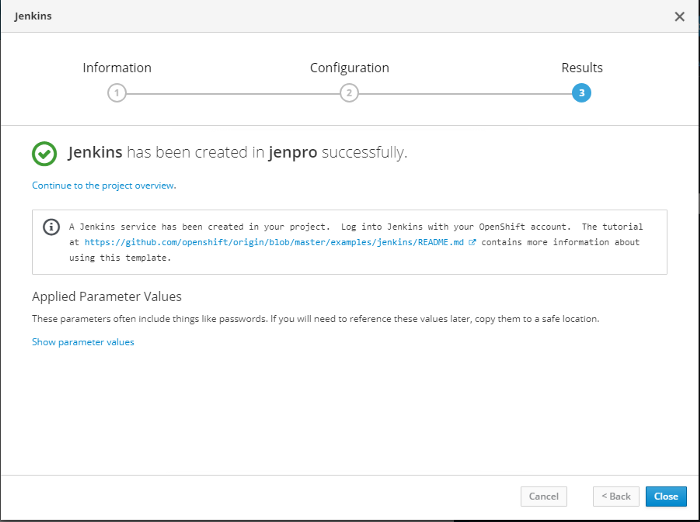Image resolution: width=700 pixels, height=522 pixels.
Task: Open the Configuration step label
Action: point(350,67)
